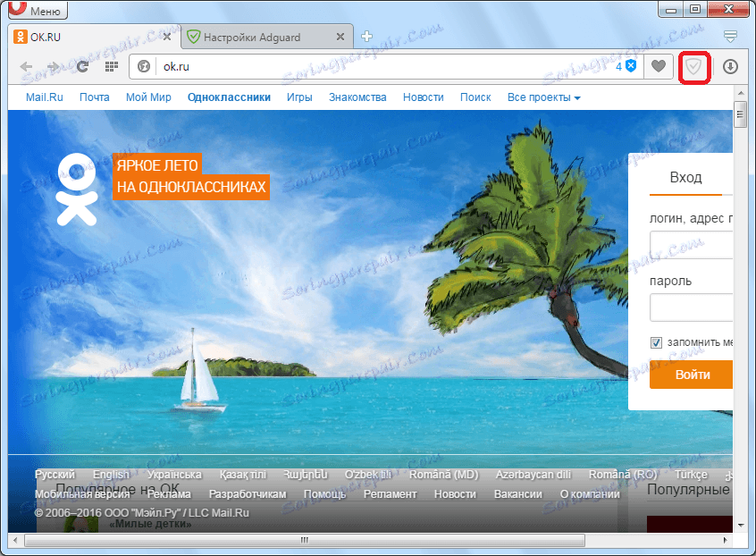This screenshot has width=756, height=556.
Task: Open the Mail.Ru link
Action: pyautogui.click(x=45, y=97)
